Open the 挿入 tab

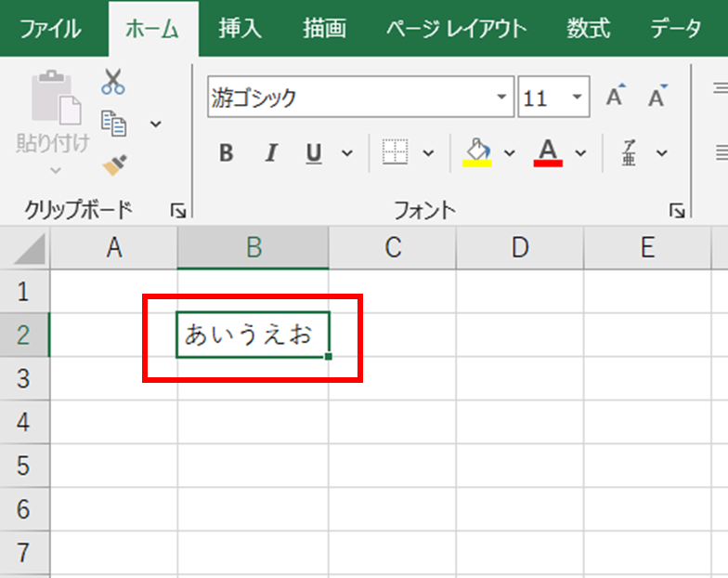(x=241, y=28)
